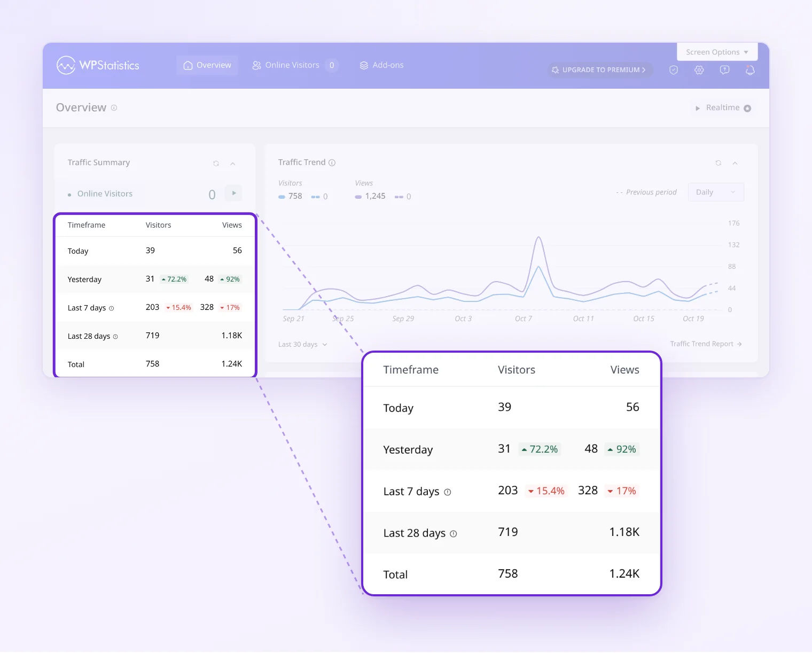Click the info icon beside Overview title
The height and width of the screenshot is (653, 812).
coord(114,108)
